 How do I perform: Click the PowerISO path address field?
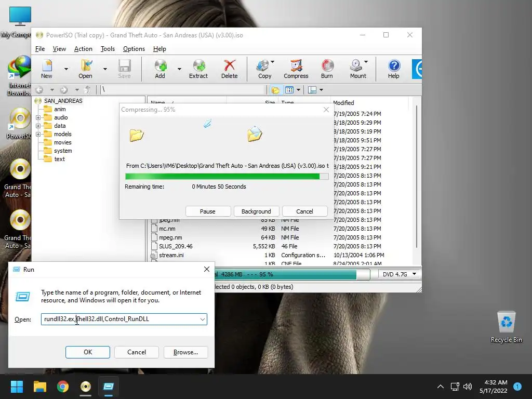[183, 90]
